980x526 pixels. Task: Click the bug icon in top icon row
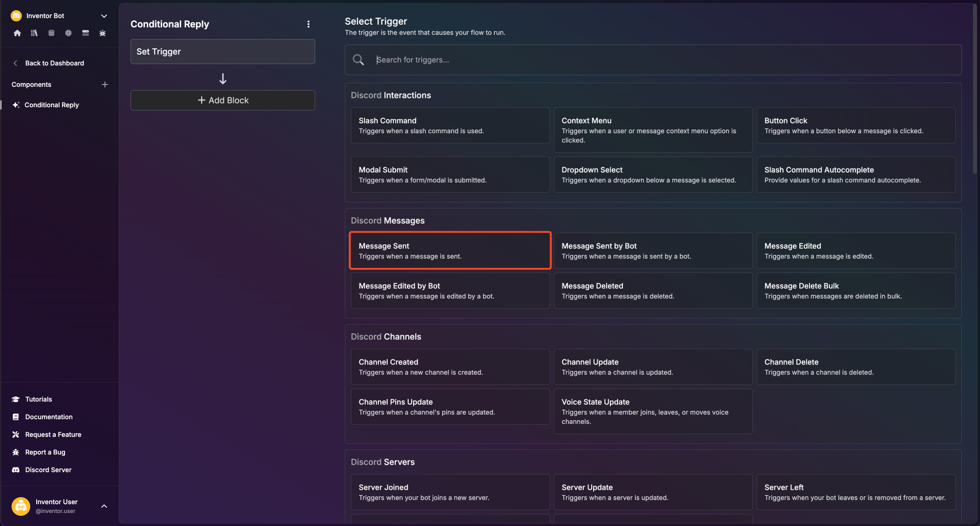103,33
